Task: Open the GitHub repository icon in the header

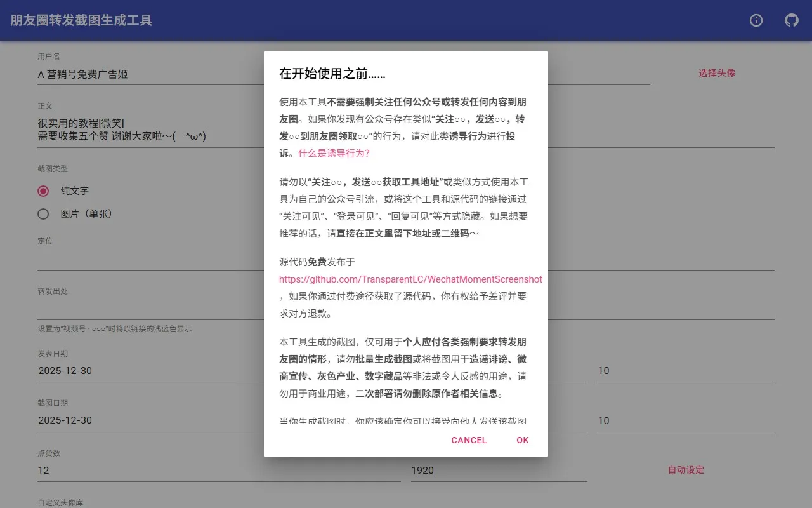Action: coord(791,20)
